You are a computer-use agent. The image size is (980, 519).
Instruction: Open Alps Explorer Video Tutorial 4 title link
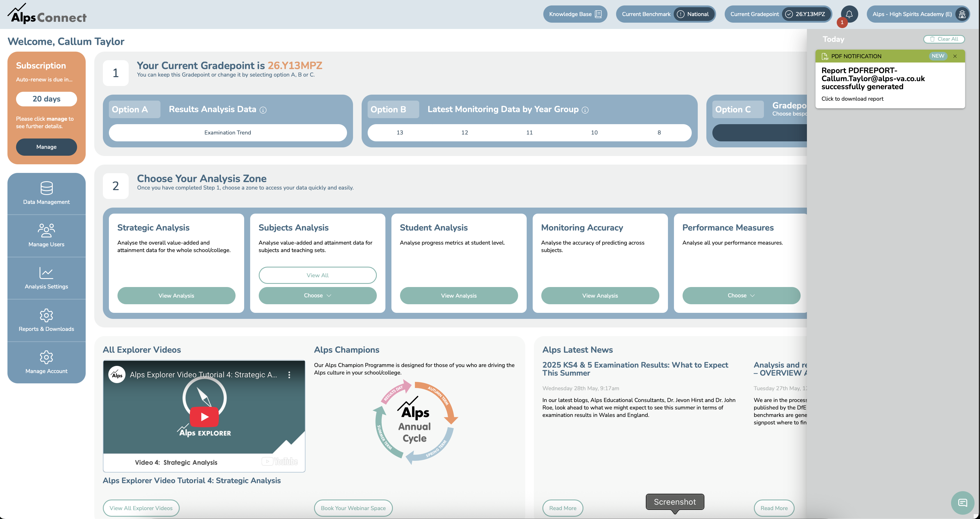click(x=192, y=481)
